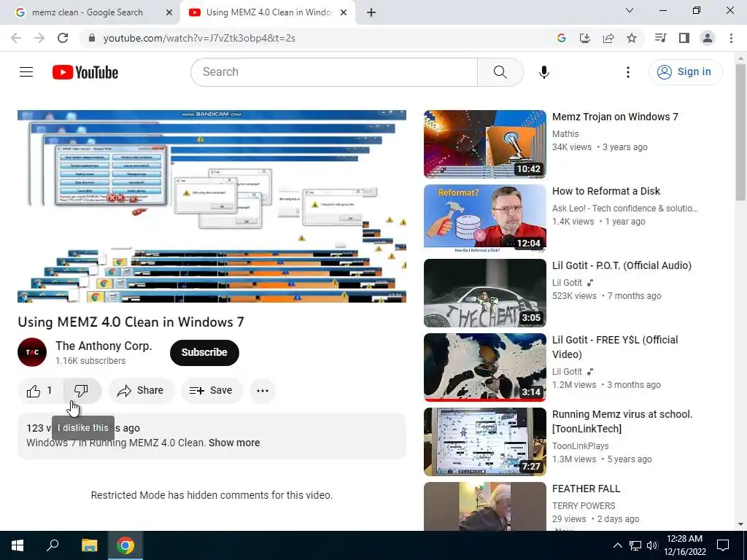The width and height of the screenshot is (747, 560).
Task: Open more actions ellipsis under video
Action: 263,391
